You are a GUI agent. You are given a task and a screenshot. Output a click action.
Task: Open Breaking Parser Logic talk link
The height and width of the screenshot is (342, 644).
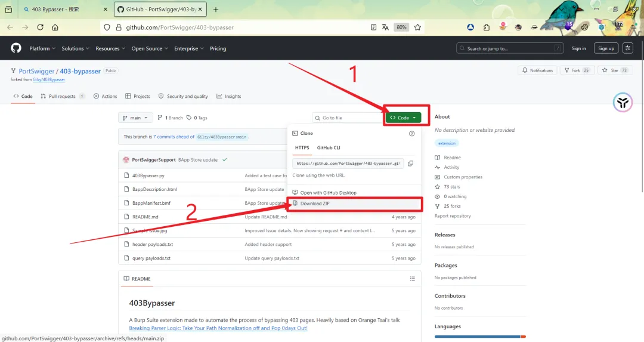pyautogui.click(x=218, y=328)
